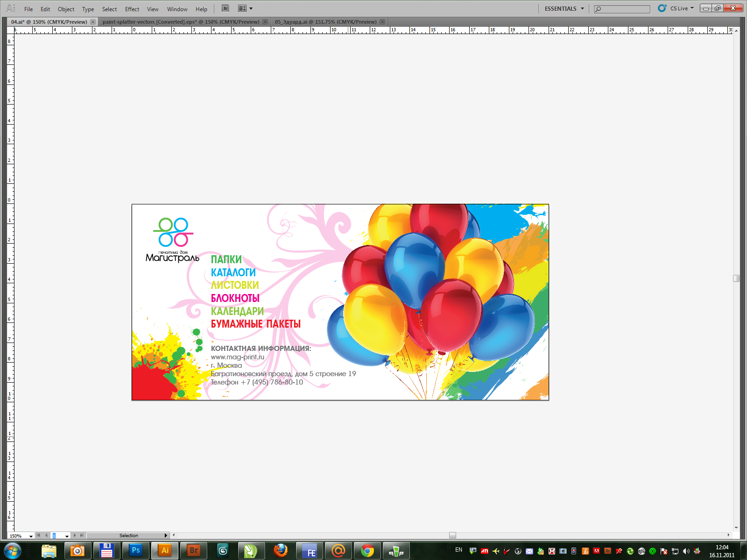Screen dimensions: 747x560
Task: Close the paint-splatter-vectors document tab
Action: (265, 22)
